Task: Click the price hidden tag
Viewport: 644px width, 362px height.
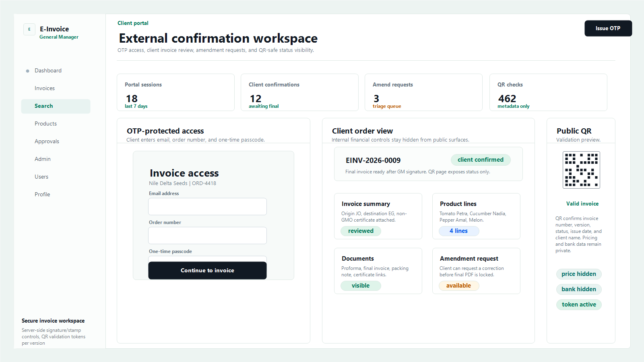Action: [x=579, y=274]
